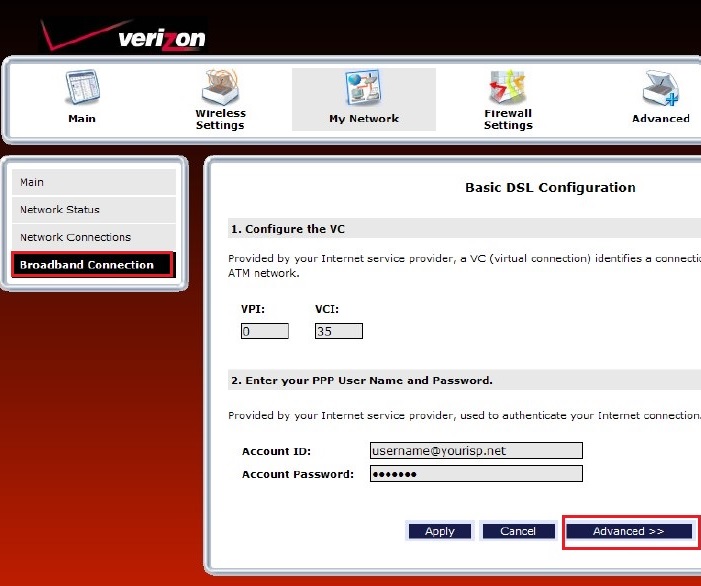The image size is (701, 586).
Task: Click the Account ID text field
Action: [475, 451]
